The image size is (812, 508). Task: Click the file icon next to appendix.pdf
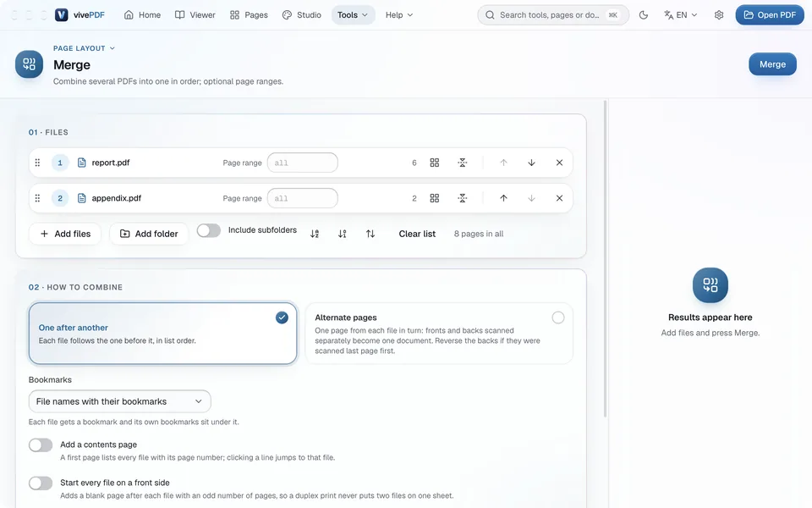81,198
